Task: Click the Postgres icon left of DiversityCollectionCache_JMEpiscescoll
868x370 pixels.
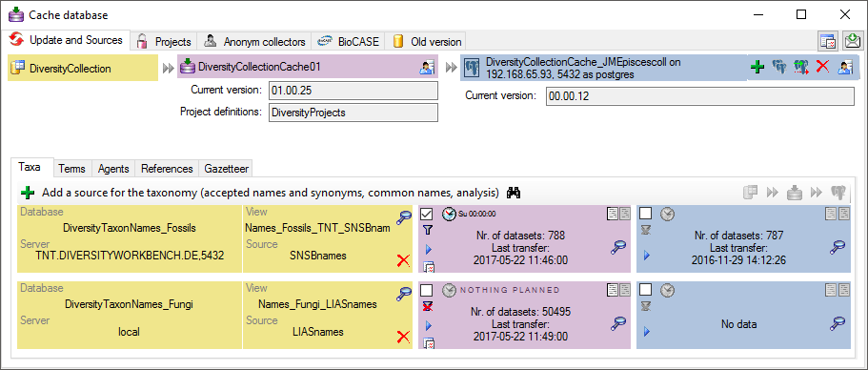Action: click(473, 68)
